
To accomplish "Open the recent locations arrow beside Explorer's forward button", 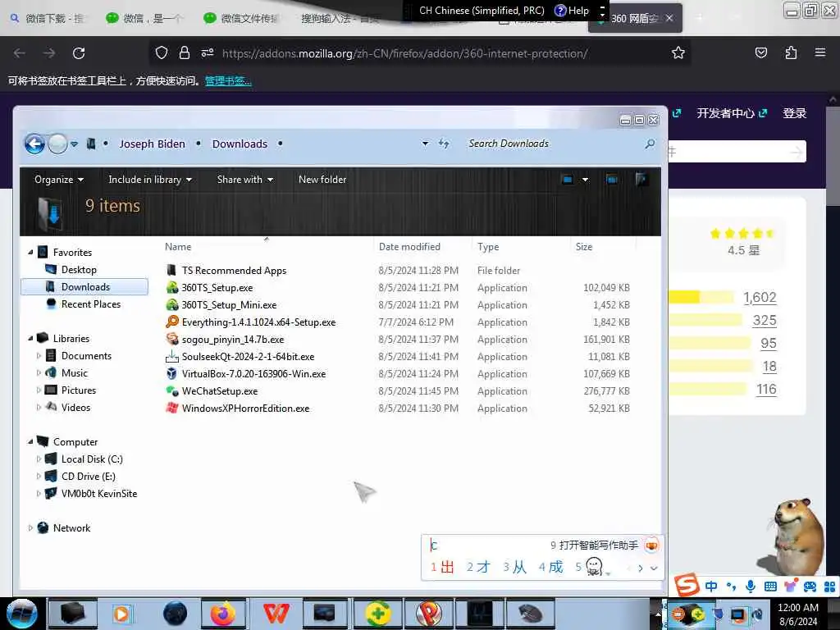I will click(x=75, y=144).
